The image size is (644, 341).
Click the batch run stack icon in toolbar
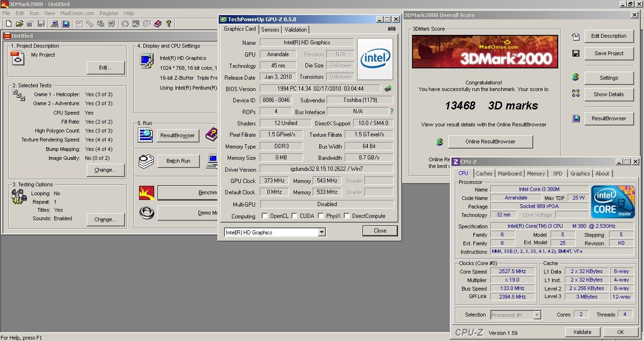pos(147,24)
